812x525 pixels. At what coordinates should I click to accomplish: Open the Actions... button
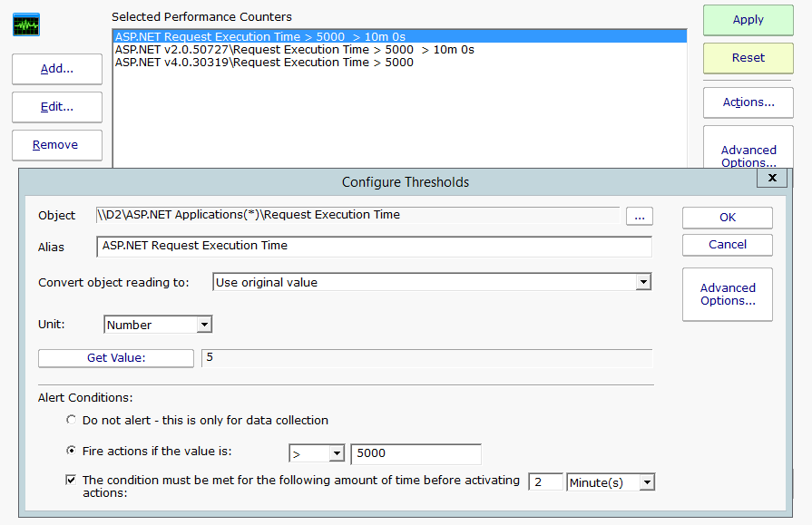coord(748,102)
